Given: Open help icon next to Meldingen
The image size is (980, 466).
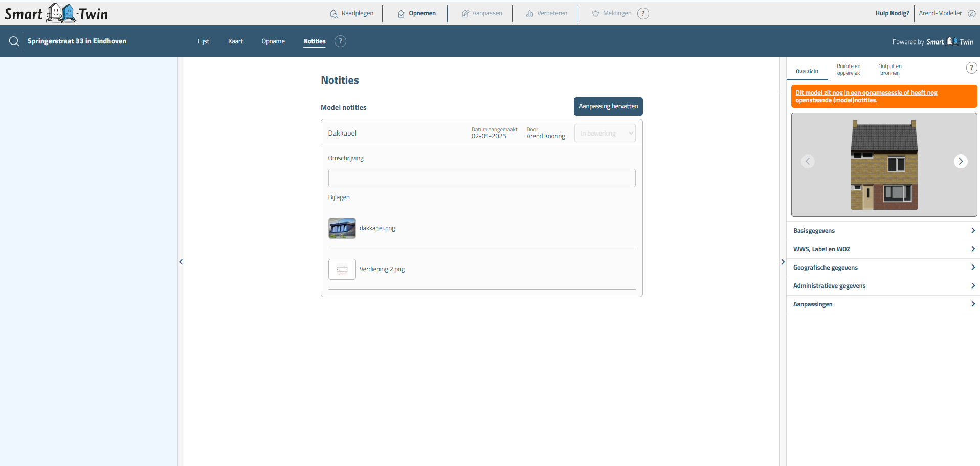Looking at the screenshot, I should pos(643,14).
